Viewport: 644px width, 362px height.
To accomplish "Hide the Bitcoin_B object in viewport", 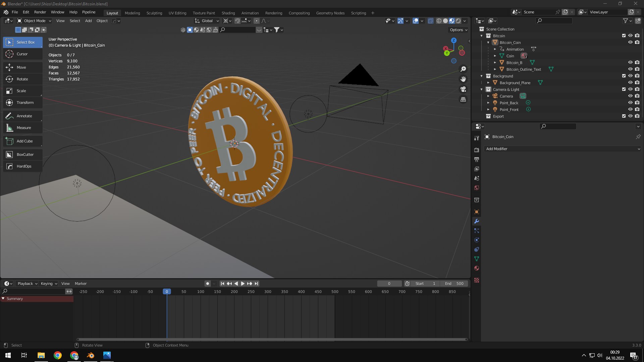I will tap(630, 62).
